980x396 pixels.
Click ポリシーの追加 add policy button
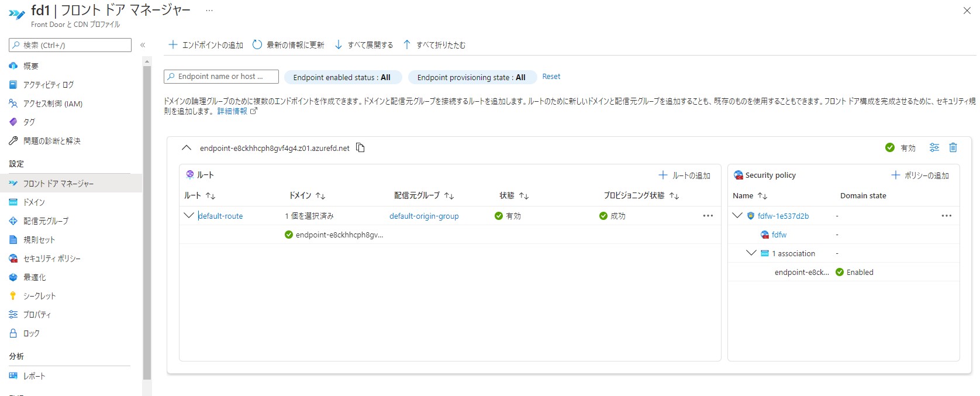(920, 175)
